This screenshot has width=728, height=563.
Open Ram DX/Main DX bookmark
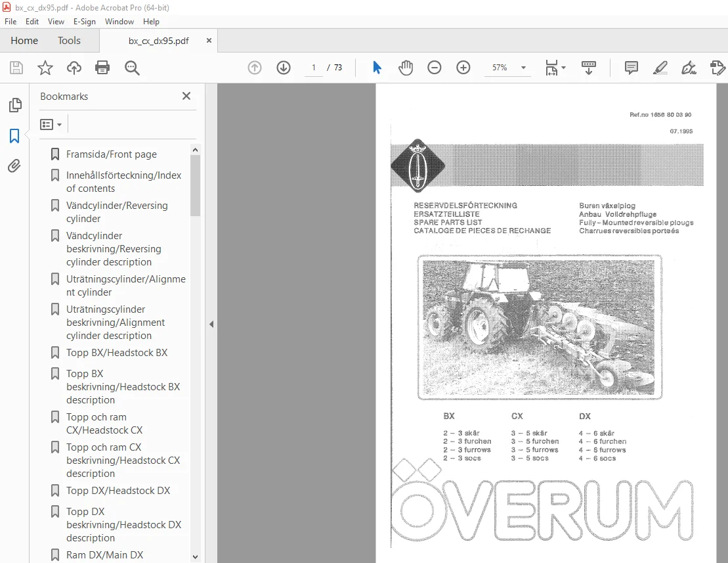[x=104, y=555]
